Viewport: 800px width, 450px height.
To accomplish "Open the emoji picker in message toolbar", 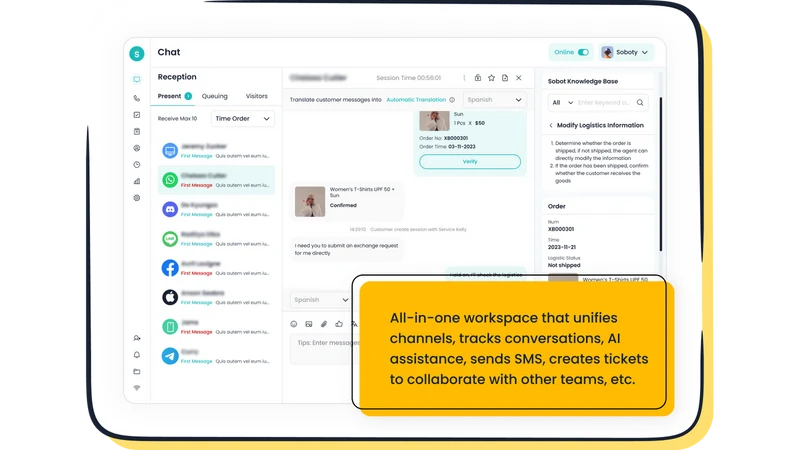I will pos(294,324).
